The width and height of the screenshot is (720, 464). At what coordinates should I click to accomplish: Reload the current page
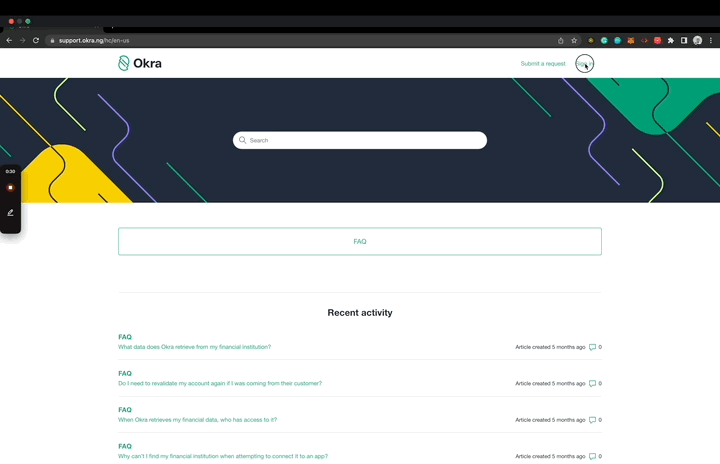36,40
